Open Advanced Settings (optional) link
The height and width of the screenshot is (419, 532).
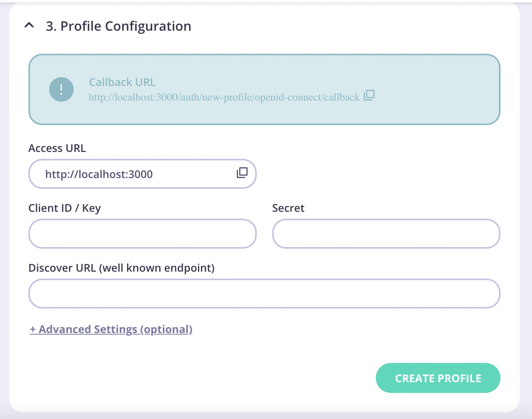[111, 329]
